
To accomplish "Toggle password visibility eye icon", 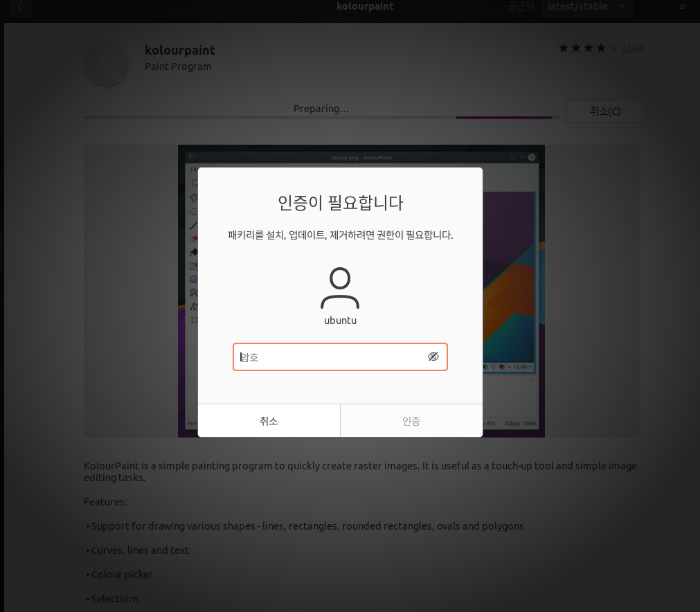I will (x=433, y=357).
